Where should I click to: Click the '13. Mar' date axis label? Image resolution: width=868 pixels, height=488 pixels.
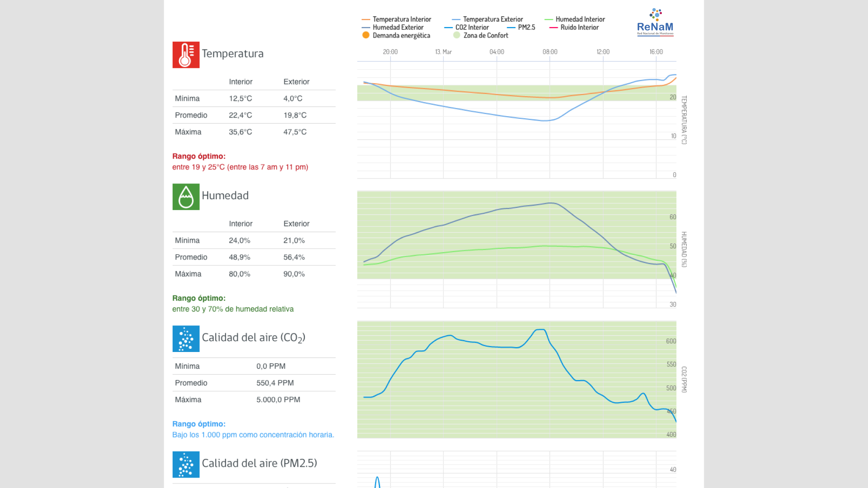(443, 52)
